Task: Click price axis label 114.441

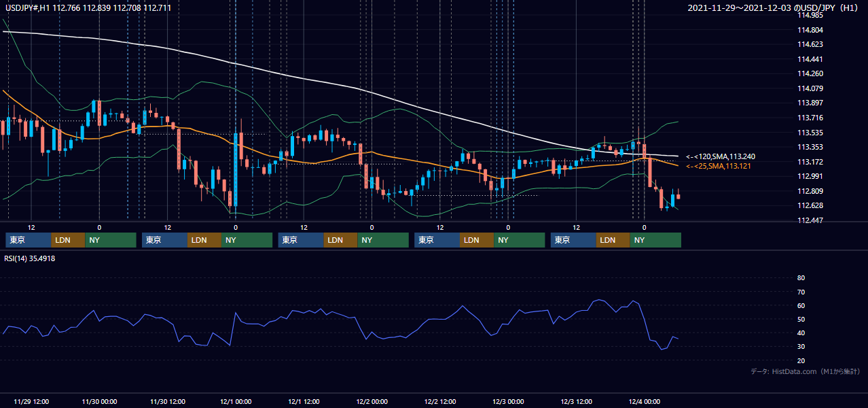Action: coord(810,59)
